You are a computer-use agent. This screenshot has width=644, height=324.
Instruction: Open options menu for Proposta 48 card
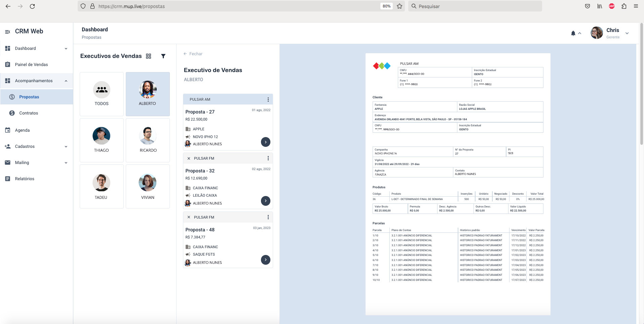pyautogui.click(x=268, y=217)
